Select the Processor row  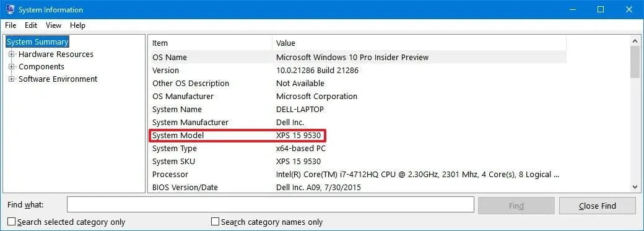pyautogui.click(x=357, y=174)
